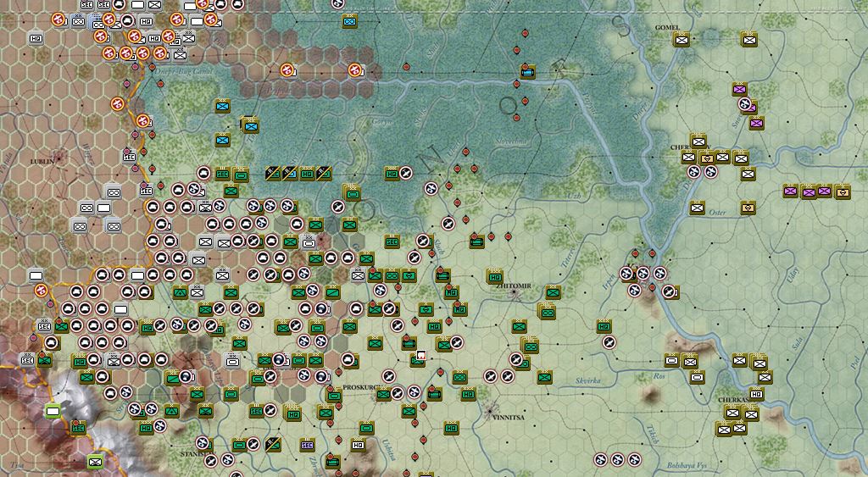The width and height of the screenshot is (868, 477).
Task: Click the Sula river label
Action: [x=797, y=343]
